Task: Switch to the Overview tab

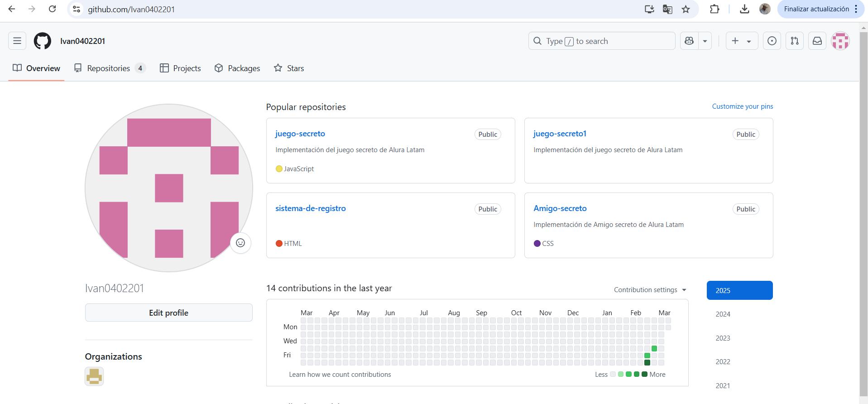Action: coord(36,68)
